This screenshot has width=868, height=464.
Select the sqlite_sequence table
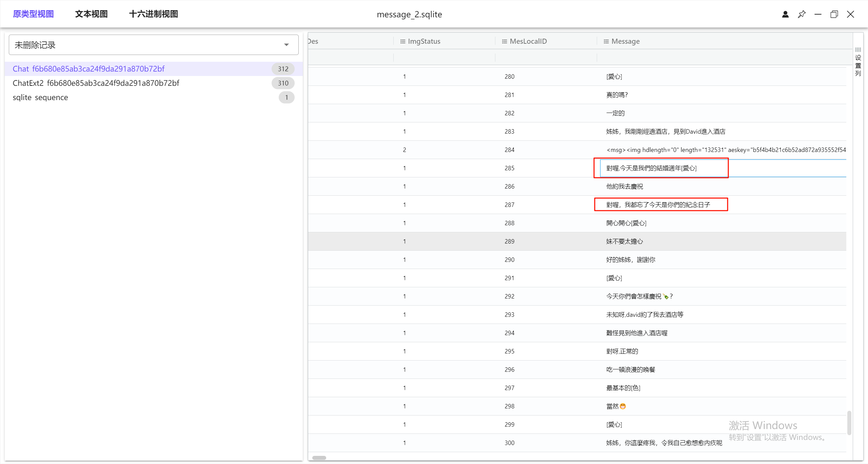(40, 97)
